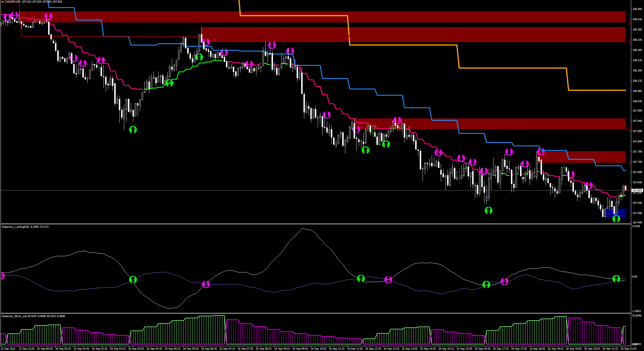Click the green up arrow near the 12:35 low

tap(365, 150)
